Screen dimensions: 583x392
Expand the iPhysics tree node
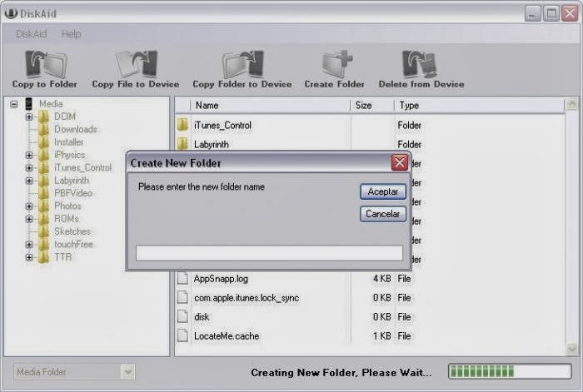click(x=29, y=155)
